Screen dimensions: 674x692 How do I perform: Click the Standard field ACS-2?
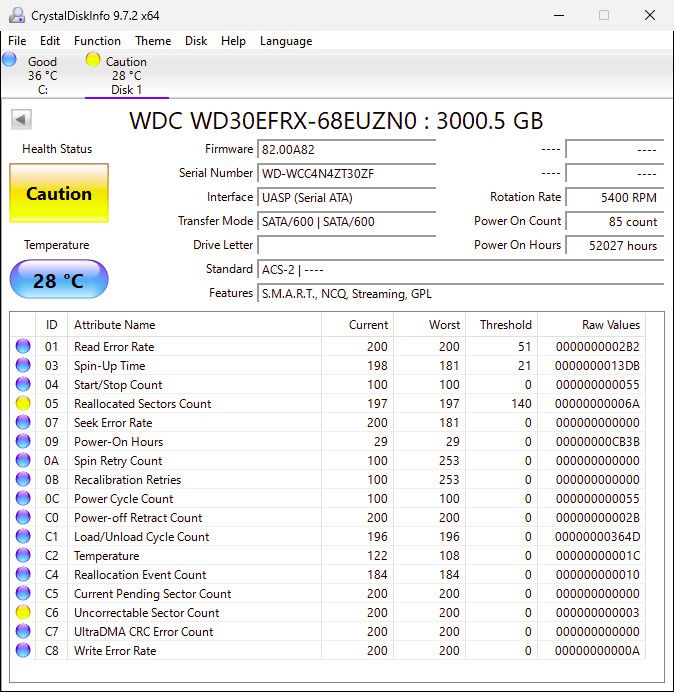click(460, 270)
